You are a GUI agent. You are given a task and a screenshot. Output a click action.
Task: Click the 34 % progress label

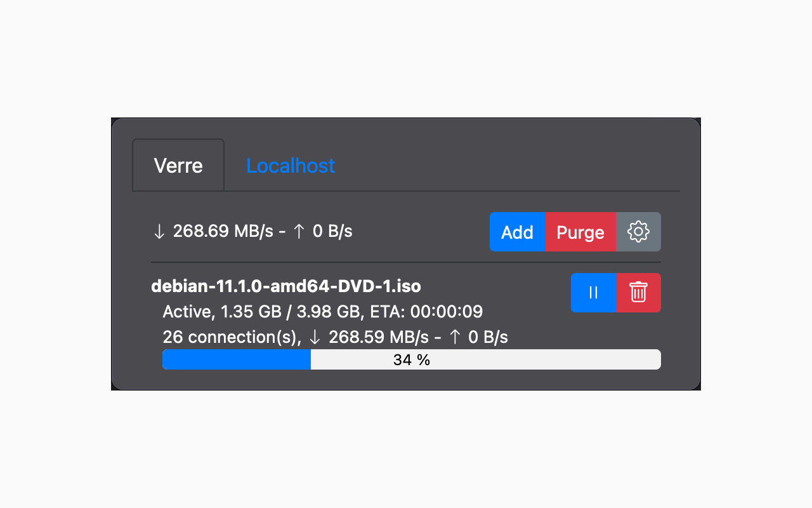click(x=412, y=360)
